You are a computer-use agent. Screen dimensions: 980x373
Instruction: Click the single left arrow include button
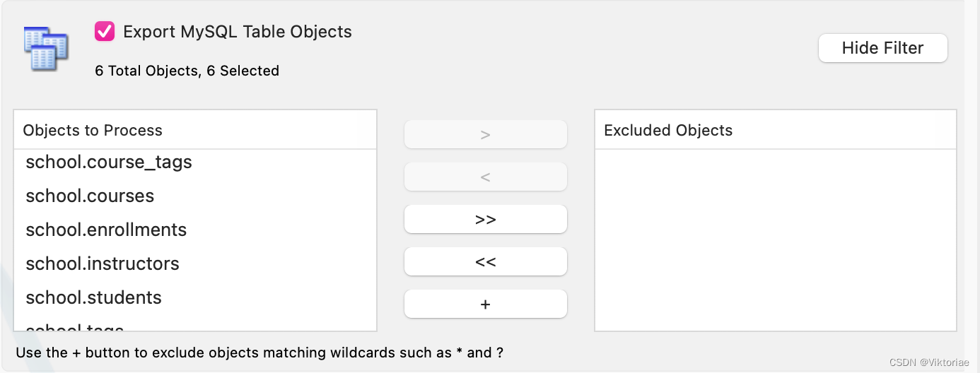[x=485, y=177]
